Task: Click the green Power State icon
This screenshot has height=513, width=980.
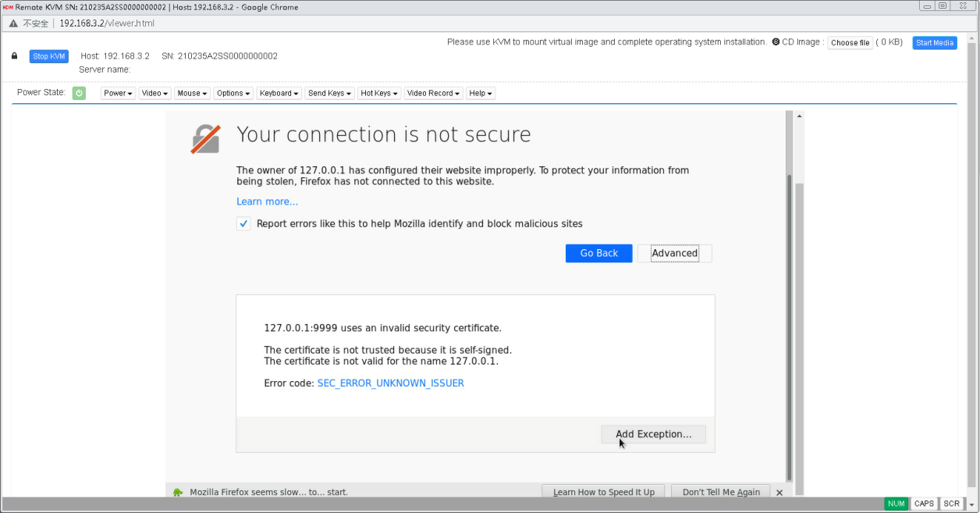Action: (79, 93)
